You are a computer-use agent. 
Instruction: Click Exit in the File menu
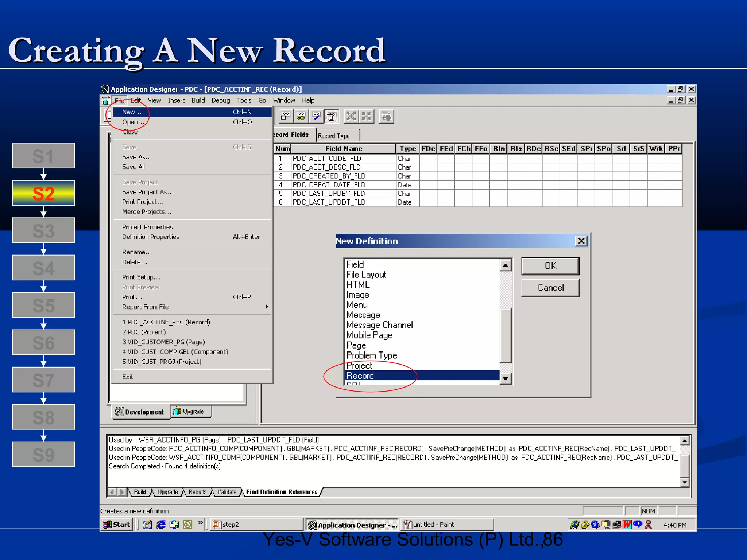[x=192, y=377]
